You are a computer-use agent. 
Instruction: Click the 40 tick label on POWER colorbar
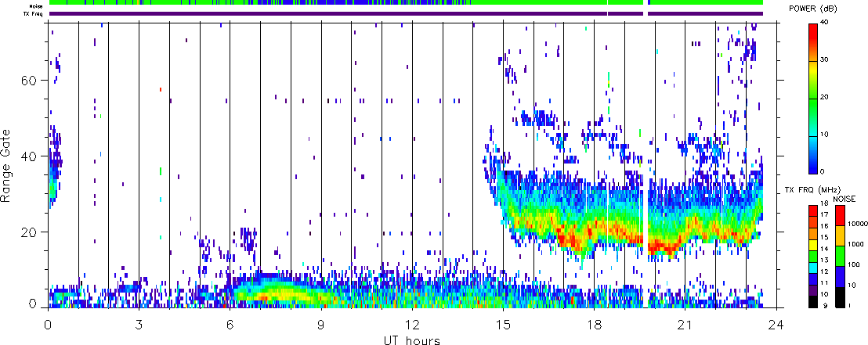[826, 23]
